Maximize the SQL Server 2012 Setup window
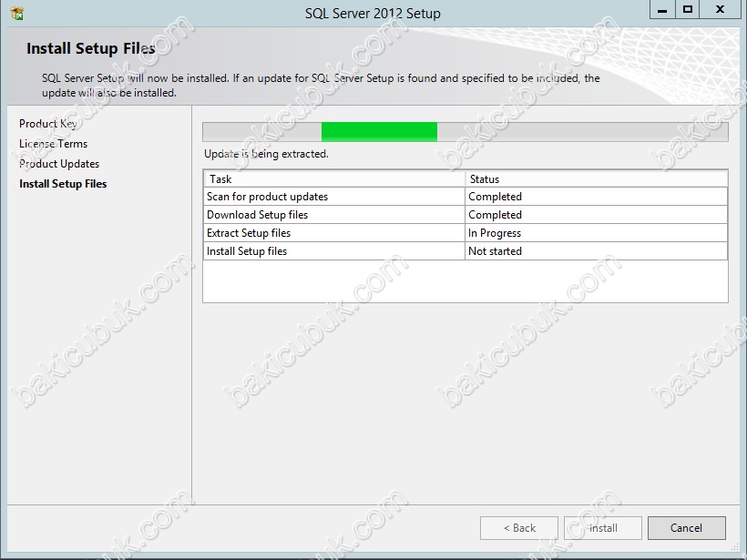 688,9
